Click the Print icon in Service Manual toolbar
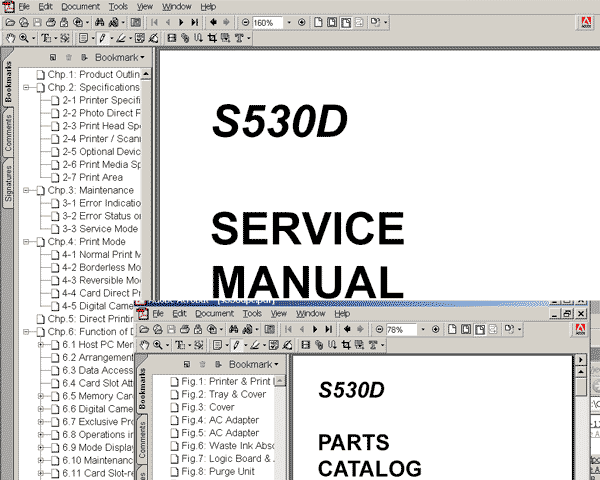600x480 pixels. click(51, 23)
